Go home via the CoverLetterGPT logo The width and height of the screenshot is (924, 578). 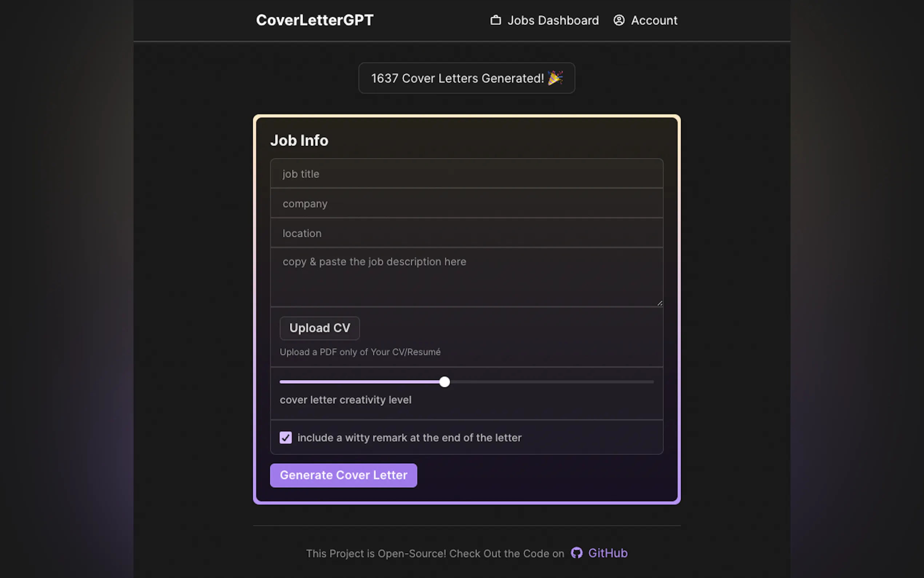(x=315, y=20)
